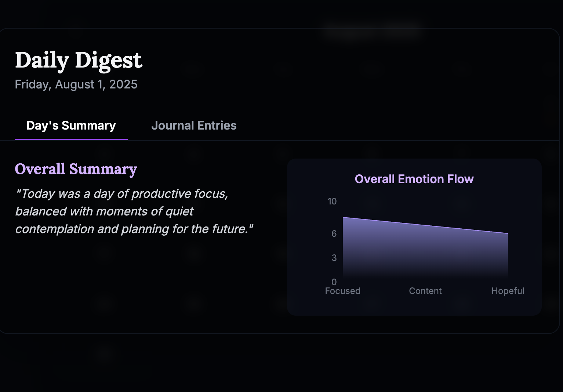Click the 0 value on the y-axis
Viewport: 563px width, 392px height.
[x=334, y=282]
